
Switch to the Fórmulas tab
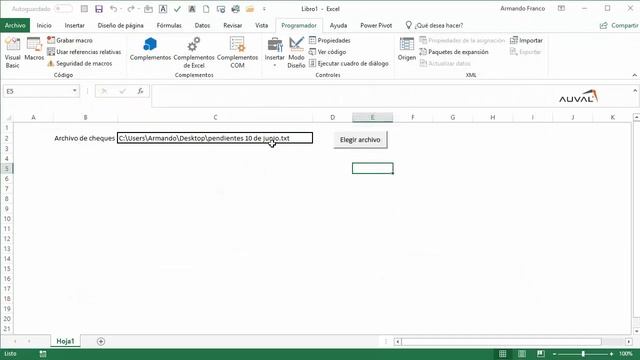click(169, 25)
